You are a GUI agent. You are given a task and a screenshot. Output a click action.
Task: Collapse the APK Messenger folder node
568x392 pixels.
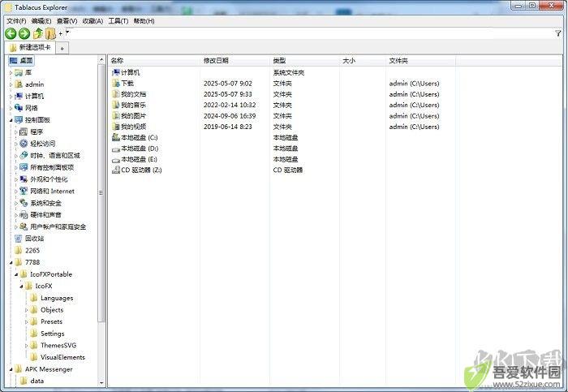(11, 369)
